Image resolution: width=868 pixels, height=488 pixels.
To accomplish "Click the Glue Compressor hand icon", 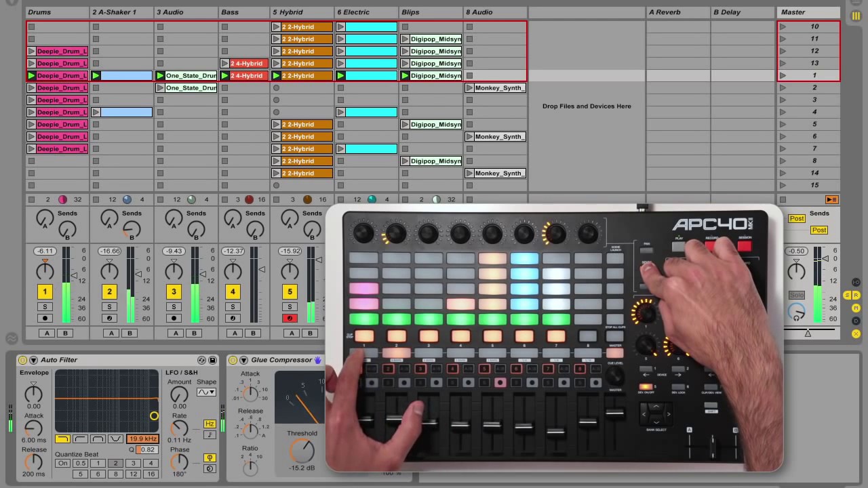I will click(x=317, y=360).
